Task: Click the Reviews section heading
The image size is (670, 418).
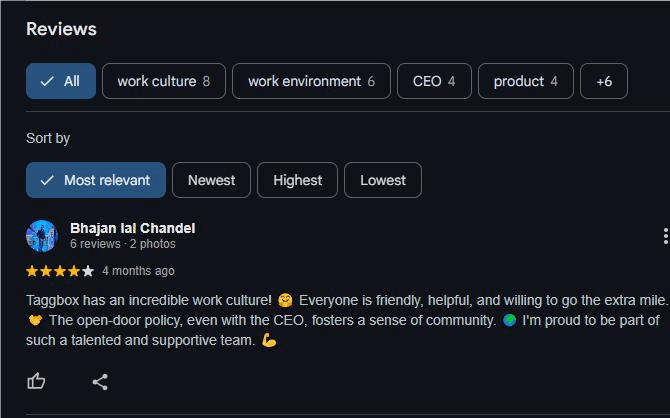Action: [x=61, y=29]
